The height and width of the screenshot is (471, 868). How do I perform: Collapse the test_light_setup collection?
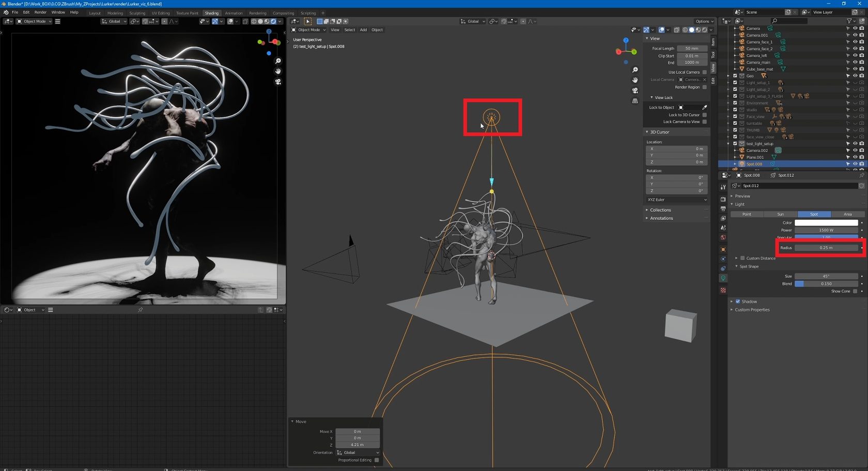729,144
